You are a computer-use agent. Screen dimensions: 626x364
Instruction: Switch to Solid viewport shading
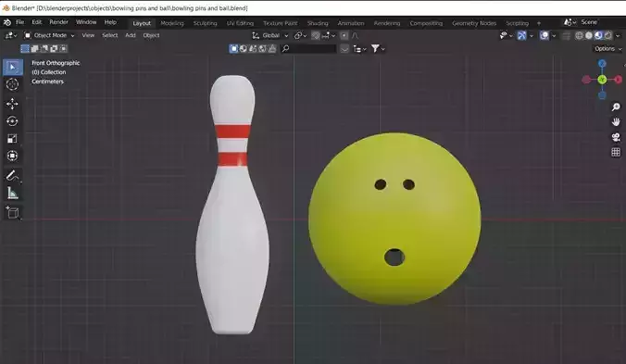point(588,35)
